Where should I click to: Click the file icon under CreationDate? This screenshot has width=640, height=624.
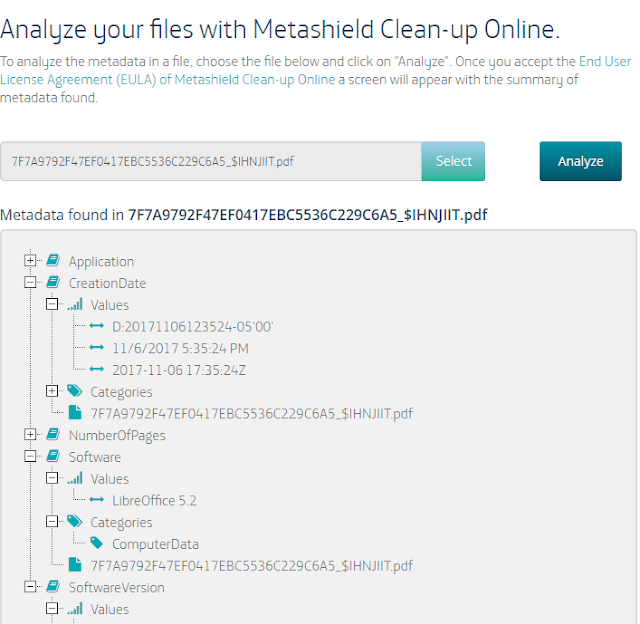coord(75,413)
